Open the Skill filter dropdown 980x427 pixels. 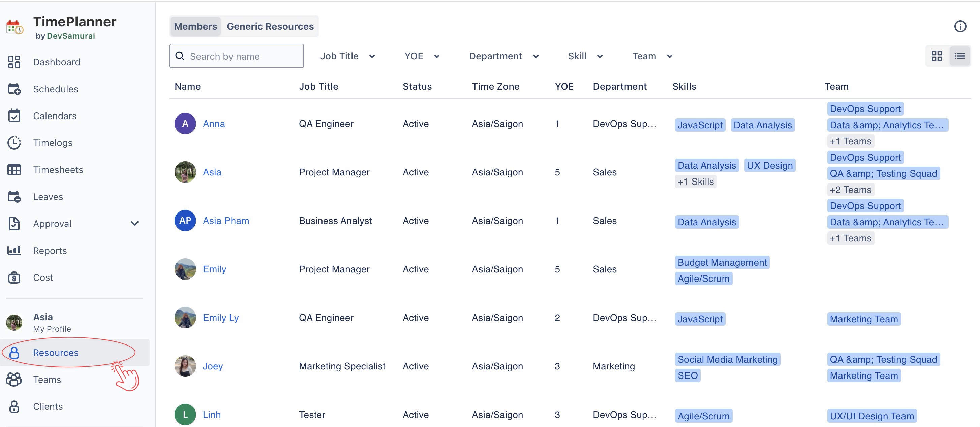pos(585,56)
